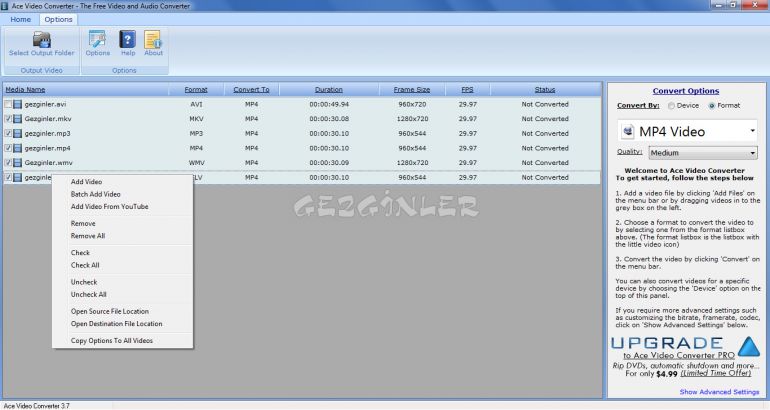
Task: Choose Add Video from context menu
Action: pos(86,182)
